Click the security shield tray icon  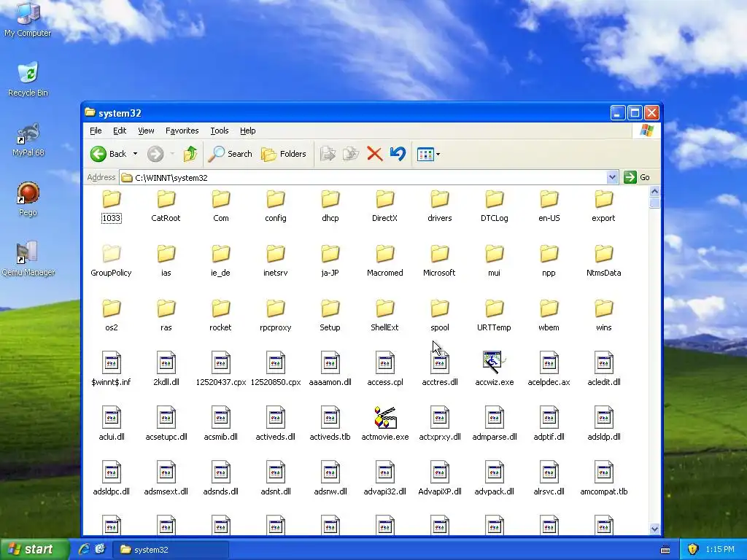point(692,549)
